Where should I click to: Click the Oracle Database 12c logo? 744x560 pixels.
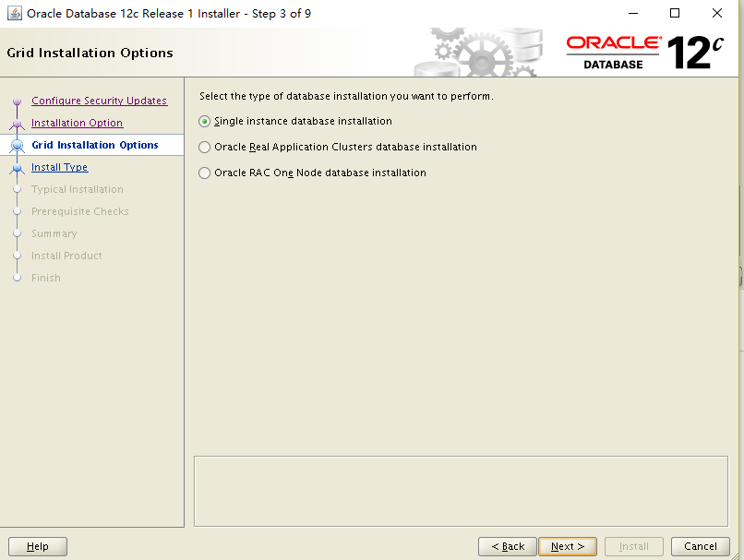pyautogui.click(x=645, y=53)
